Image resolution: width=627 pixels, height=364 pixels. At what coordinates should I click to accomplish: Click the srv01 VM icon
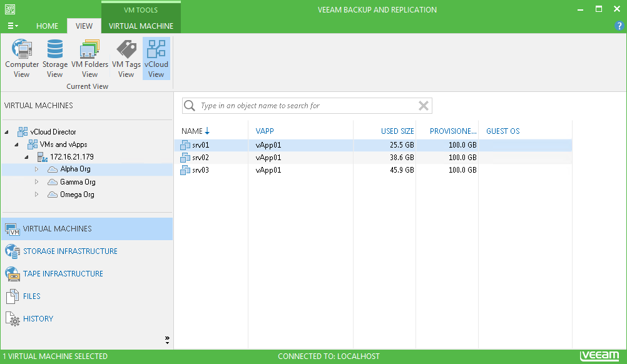[185, 145]
